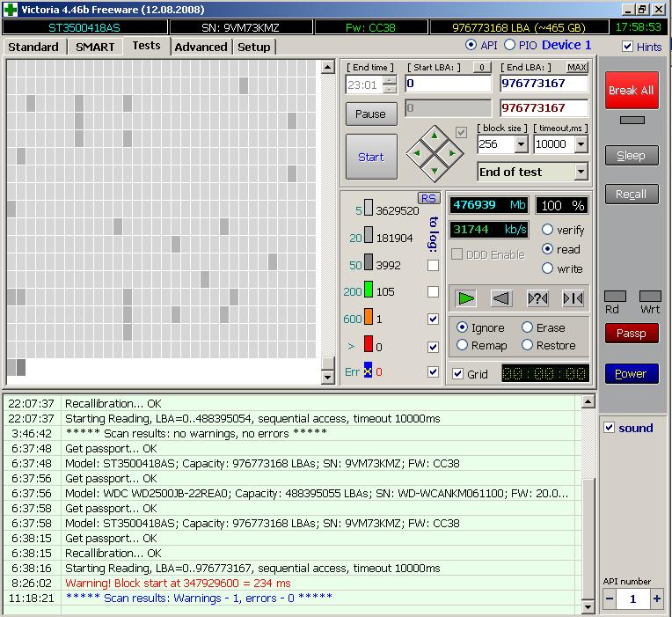Choose the random seek scan mode icon
672x617 pixels.
[537, 298]
